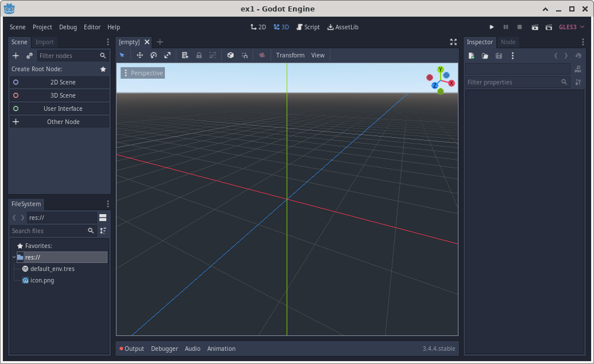Open Inspector extra options menu
594x364 pixels.
point(512,56)
